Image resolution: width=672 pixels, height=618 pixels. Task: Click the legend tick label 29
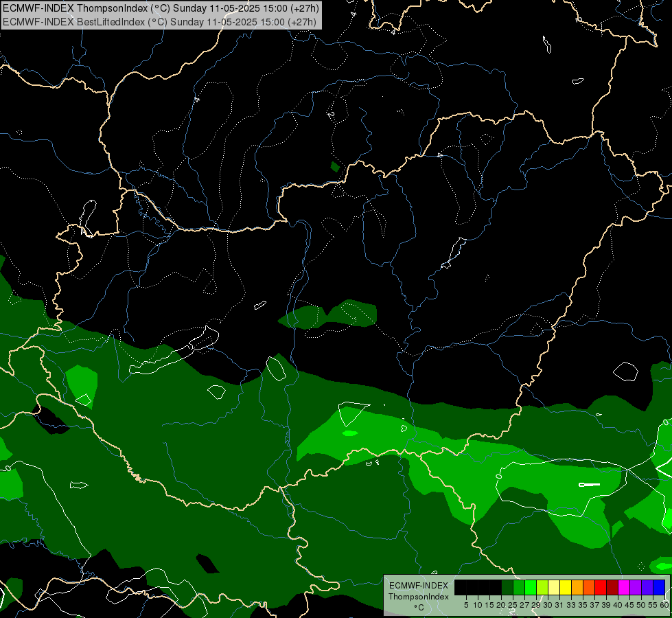536,605
